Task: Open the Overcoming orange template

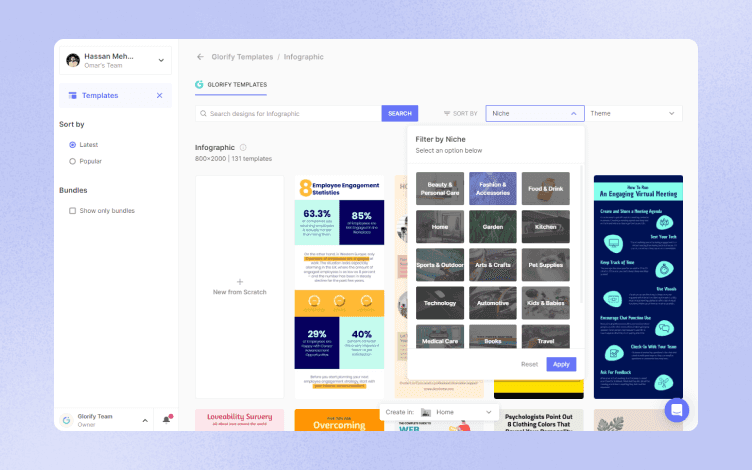Action: [x=339, y=420]
